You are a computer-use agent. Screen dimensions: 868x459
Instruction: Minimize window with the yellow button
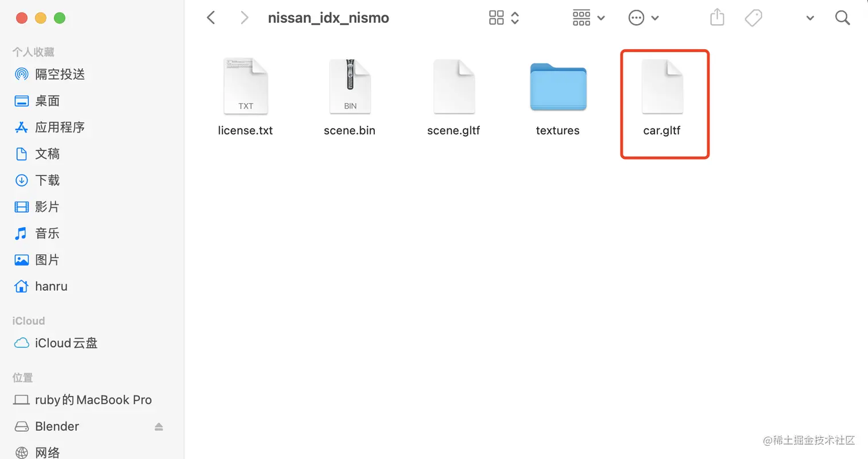click(41, 18)
